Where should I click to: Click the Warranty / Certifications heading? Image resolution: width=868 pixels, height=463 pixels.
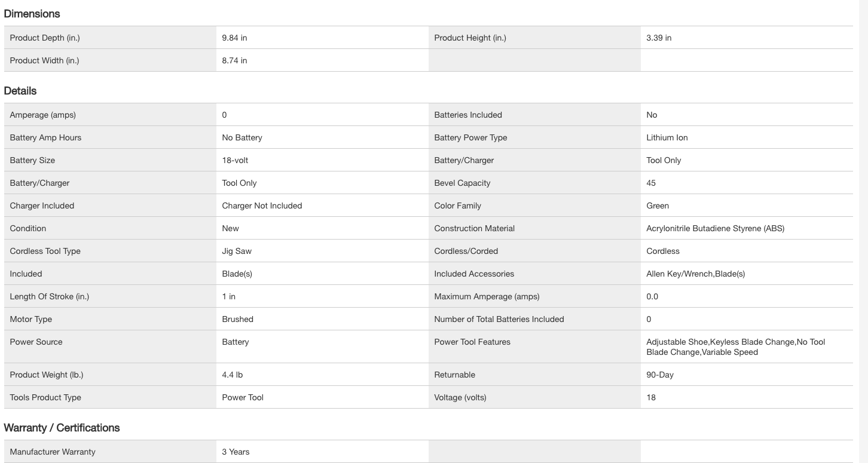[x=62, y=428]
